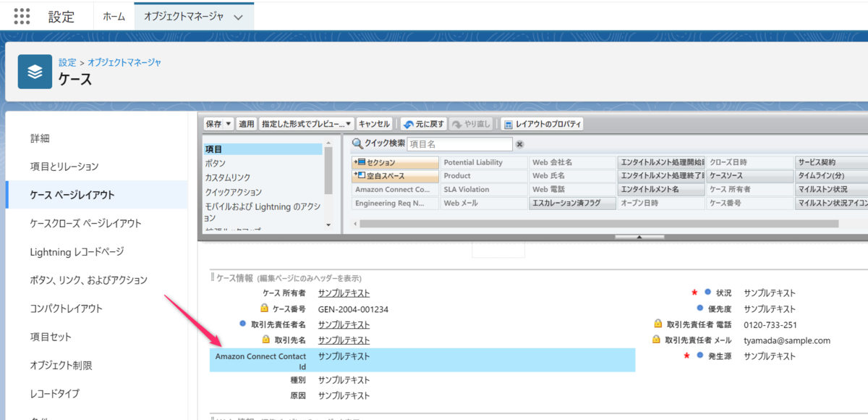The height and width of the screenshot is (420, 868).
Task: Click the サービス契約 palette field
Action: tap(832, 162)
